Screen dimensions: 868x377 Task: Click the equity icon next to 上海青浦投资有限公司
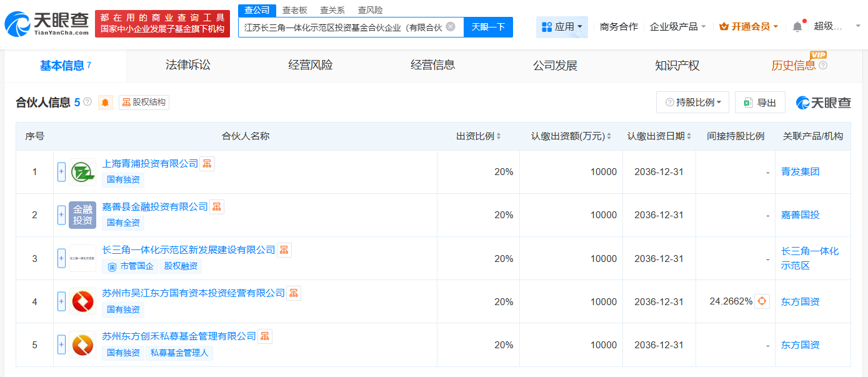pyautogui.click(x=206, y=163)
